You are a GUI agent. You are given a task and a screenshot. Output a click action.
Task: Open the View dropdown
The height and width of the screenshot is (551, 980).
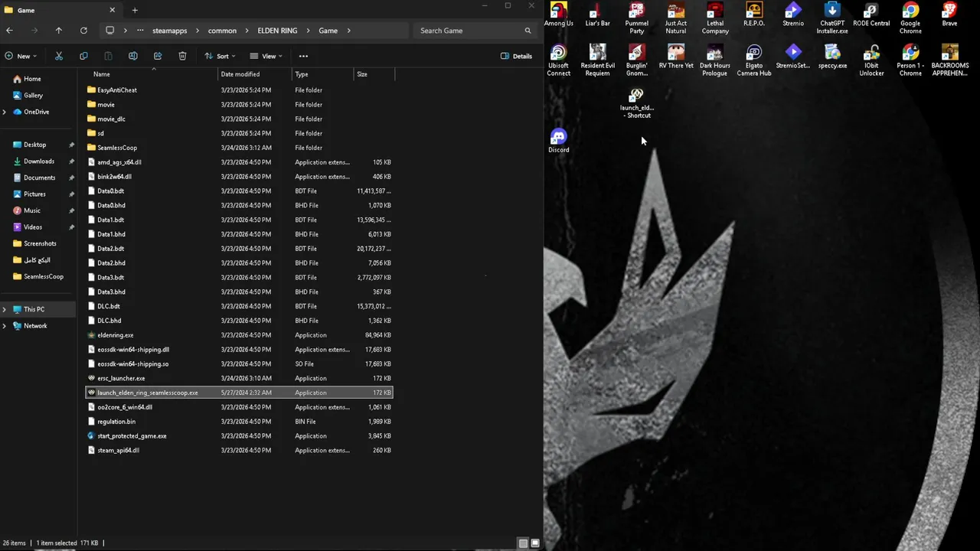tap(266, 56)
